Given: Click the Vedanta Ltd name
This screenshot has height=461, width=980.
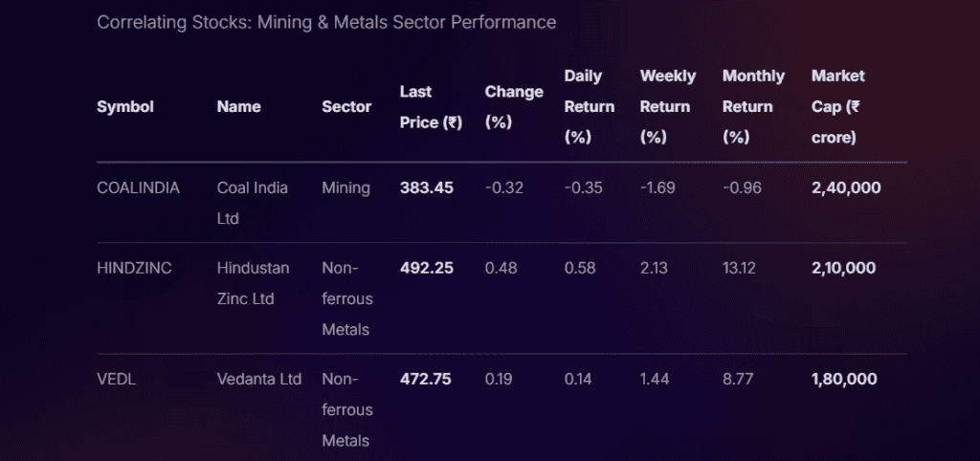Looking at the screenshot, I should (259, 379).
